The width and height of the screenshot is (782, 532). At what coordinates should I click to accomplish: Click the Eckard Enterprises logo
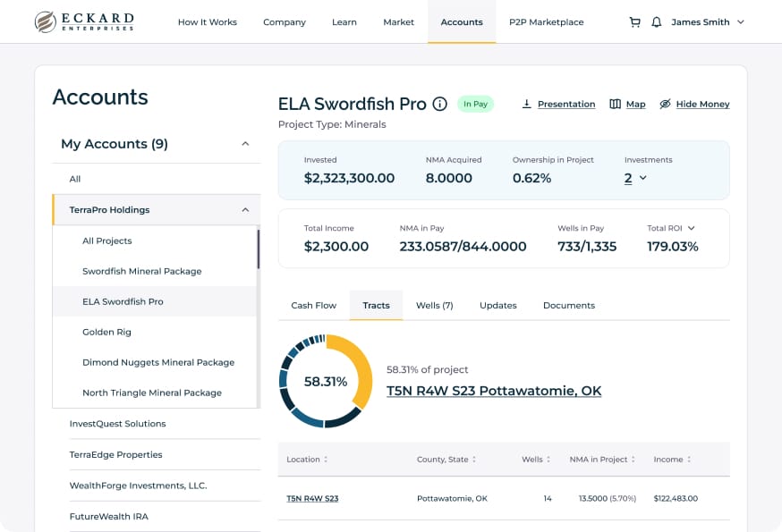(x=84, y=22)
